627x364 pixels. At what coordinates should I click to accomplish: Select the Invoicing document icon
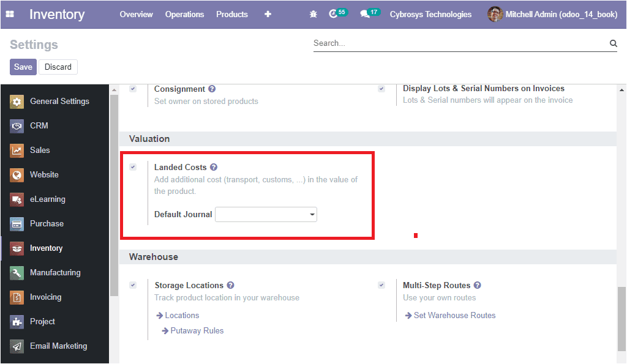(17, 297)
